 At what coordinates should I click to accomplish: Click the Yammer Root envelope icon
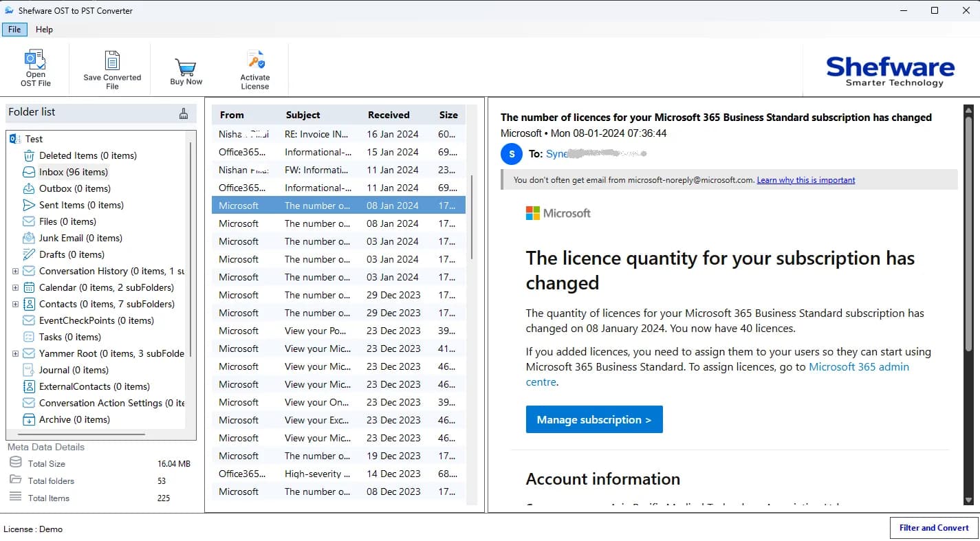(29, 353)
